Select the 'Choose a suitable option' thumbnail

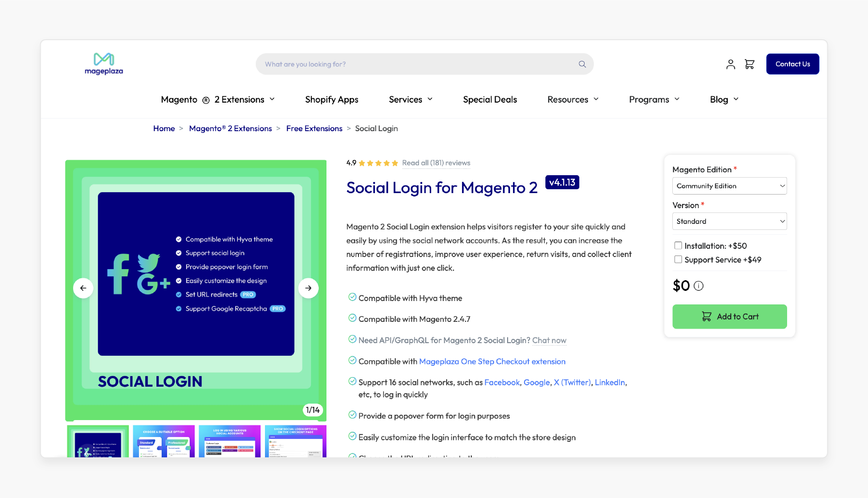point(164,441)
